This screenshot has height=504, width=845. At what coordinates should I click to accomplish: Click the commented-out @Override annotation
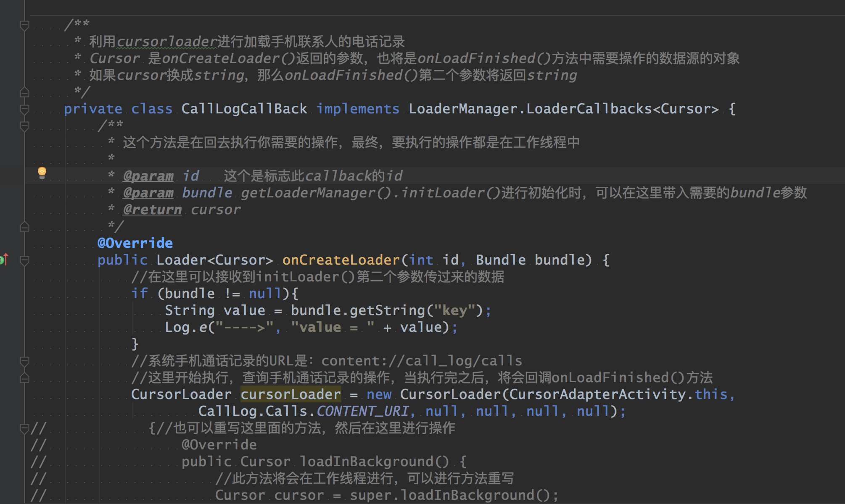(x=219, y=445)
